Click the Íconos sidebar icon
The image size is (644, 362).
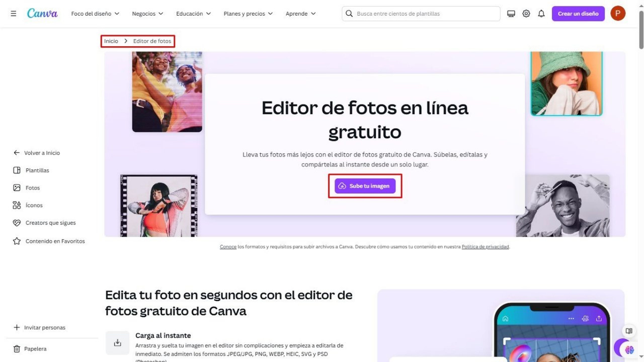pyautogui.click(x=17, y=205)
